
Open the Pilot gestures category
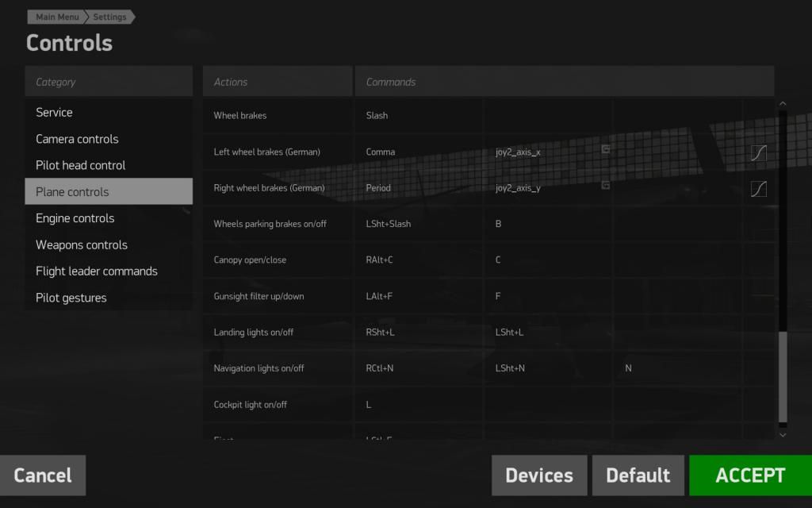pyautogui.click(x=71, y=297)
